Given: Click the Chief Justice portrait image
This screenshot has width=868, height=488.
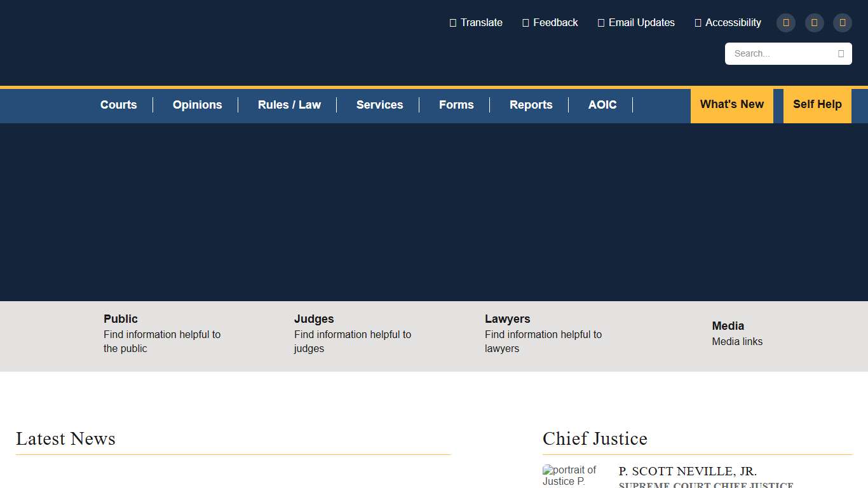Looking at the screenshot, I should [570, 475].
